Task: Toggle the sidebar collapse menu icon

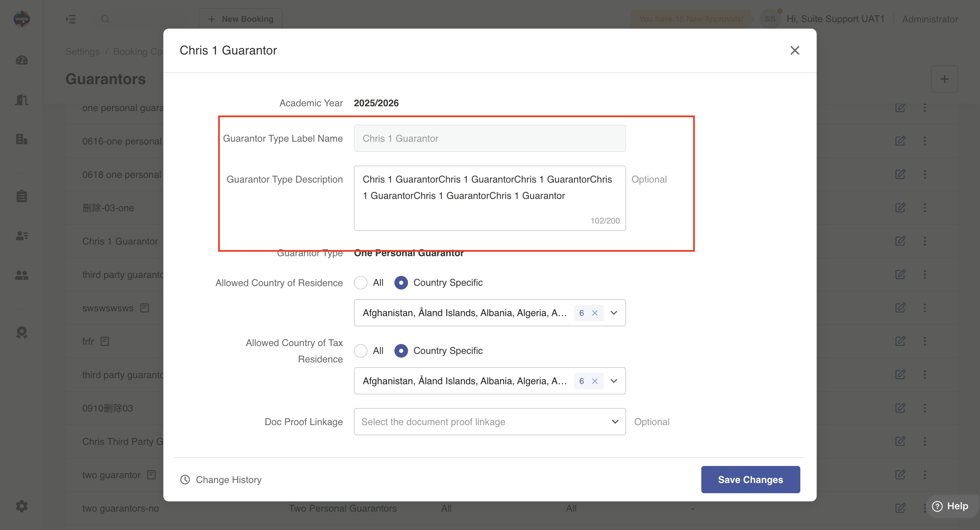Action: (x=71, y=19)
